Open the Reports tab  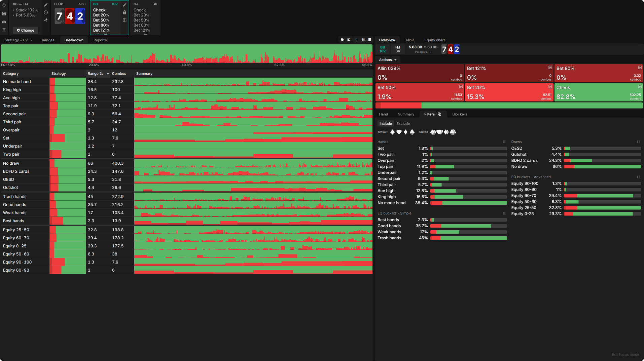coord(100,40)
